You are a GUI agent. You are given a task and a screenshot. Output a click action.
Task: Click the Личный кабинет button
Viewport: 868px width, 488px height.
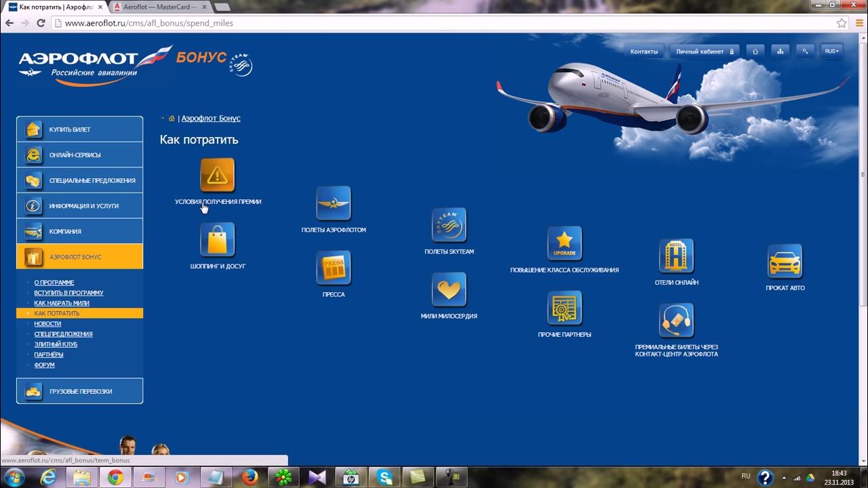pyautogui.click(x=704, y=52)
